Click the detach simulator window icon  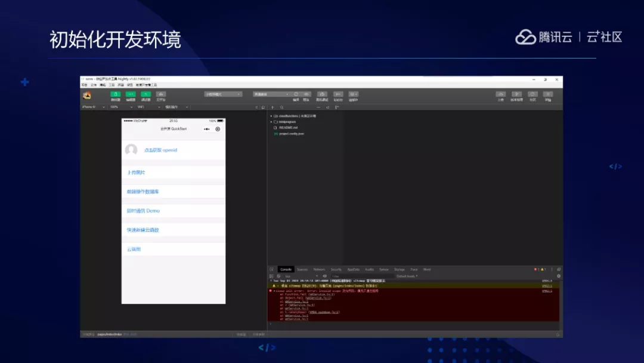[264, 107]
